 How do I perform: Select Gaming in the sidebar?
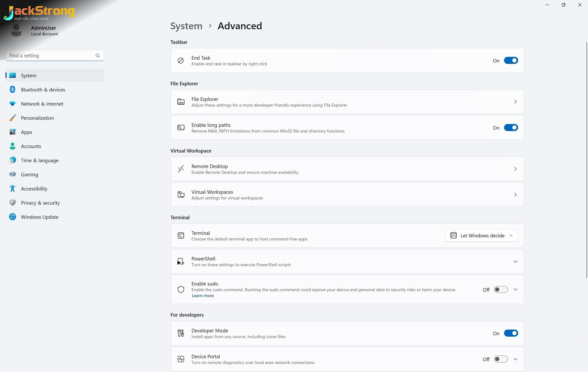pyautogui.click(x=55, y=174)
